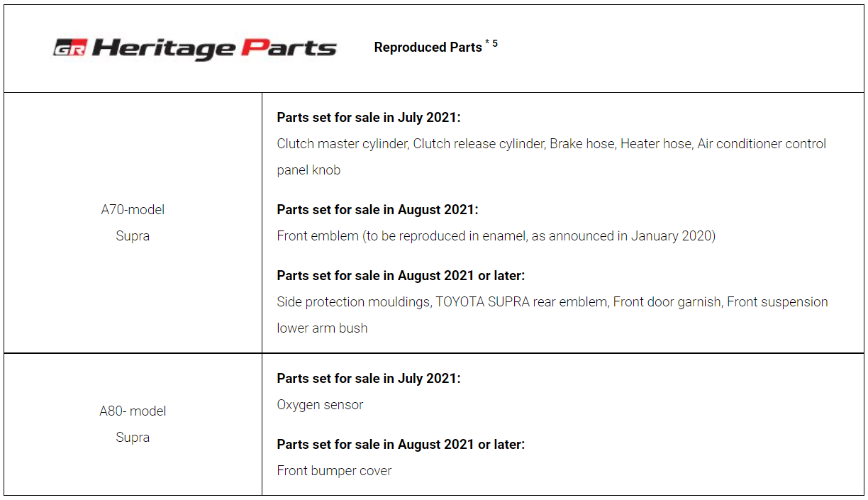Click the Front emblem link text
The image size is (868, 500).
[x=318, y=236]
